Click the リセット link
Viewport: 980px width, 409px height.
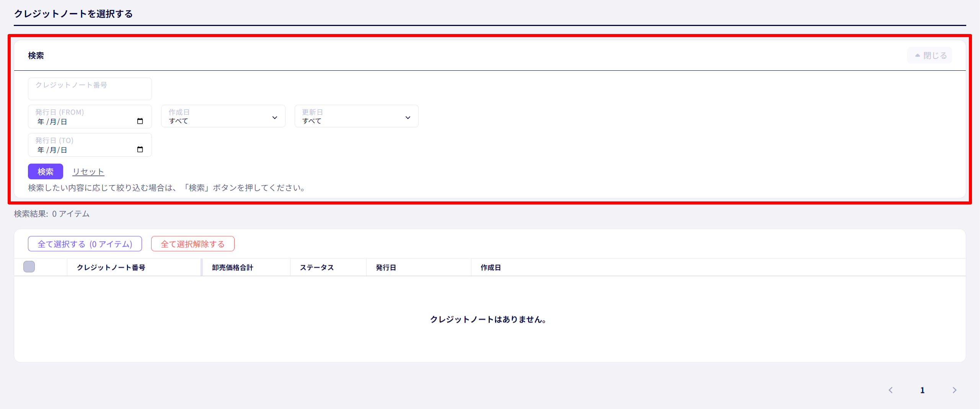point(88,172)
